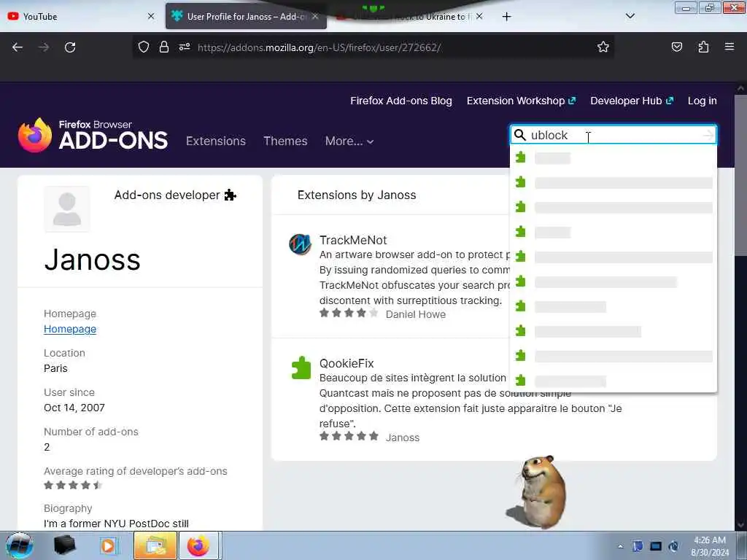Click the QookieFix puzzle piece icon
Image resolution: width=747 pixels, height=560 pixels.
pos(301,368)
